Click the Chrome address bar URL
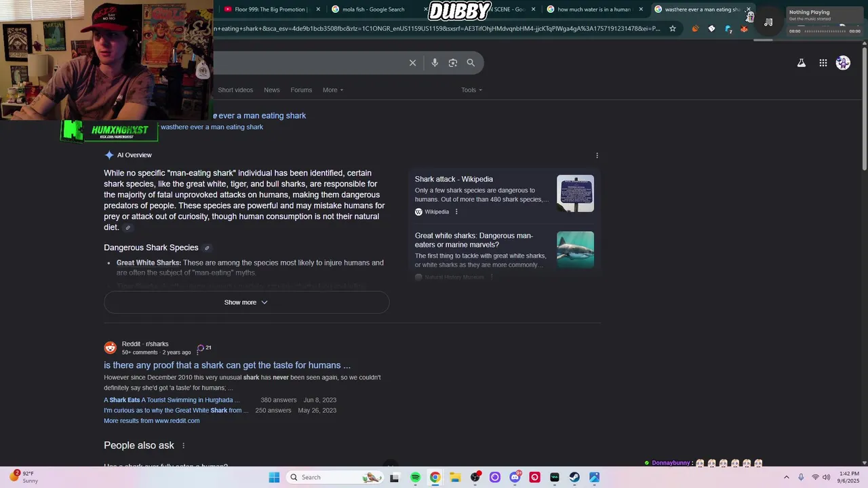Image resolution: width=868 pixels, height=488 pixels. click(x=437, y=28)
